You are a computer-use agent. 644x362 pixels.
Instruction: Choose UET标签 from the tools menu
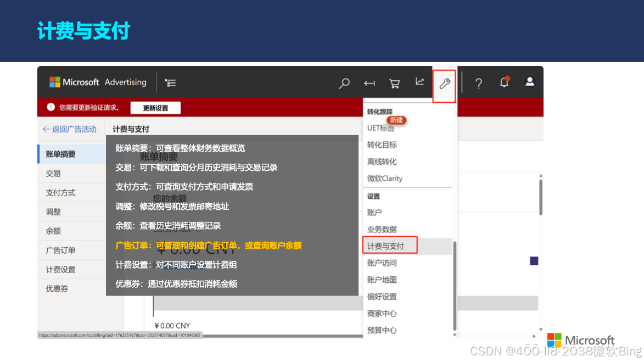pyautogui.click(x=380, y=128)
